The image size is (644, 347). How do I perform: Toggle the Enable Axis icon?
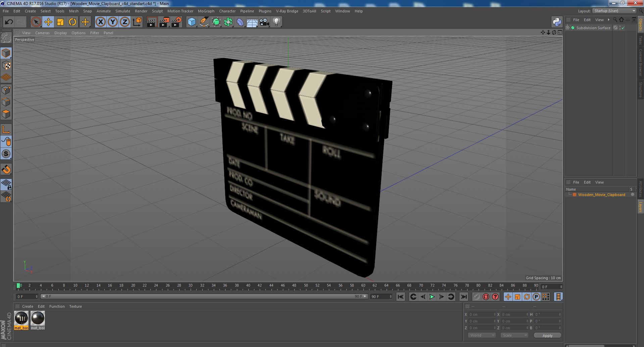coord(6,130)
